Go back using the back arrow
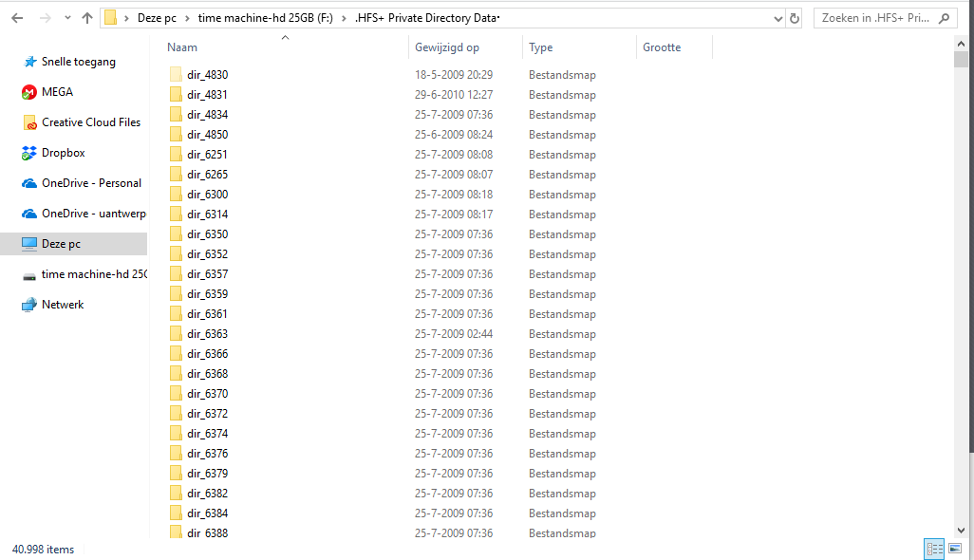Viewport: 974px width, 560px height. coord(17,18)
